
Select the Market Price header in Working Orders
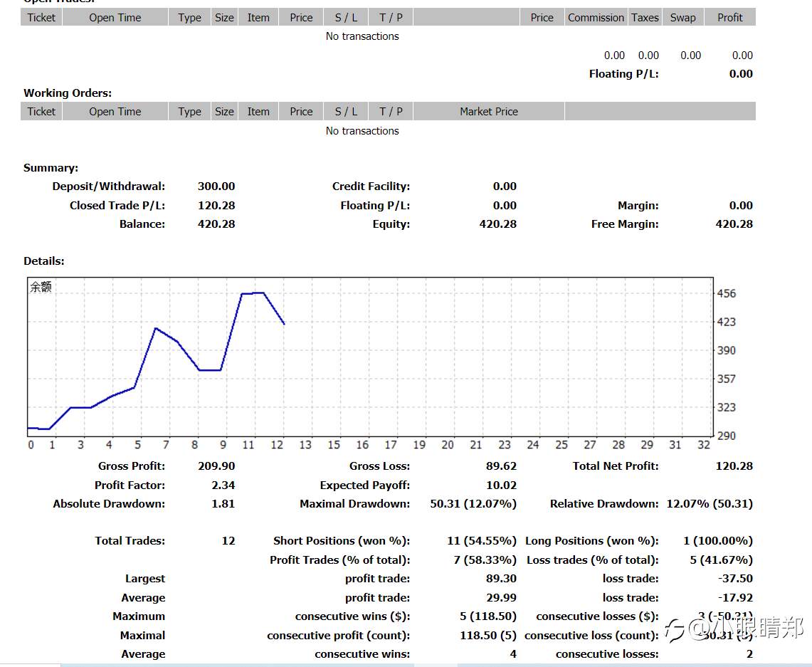(489, 111)
